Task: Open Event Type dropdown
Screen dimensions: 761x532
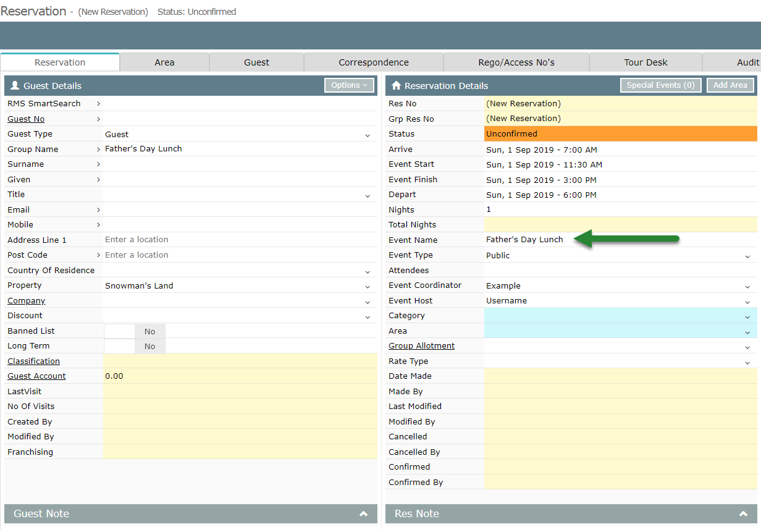Action: click(747, 256)
